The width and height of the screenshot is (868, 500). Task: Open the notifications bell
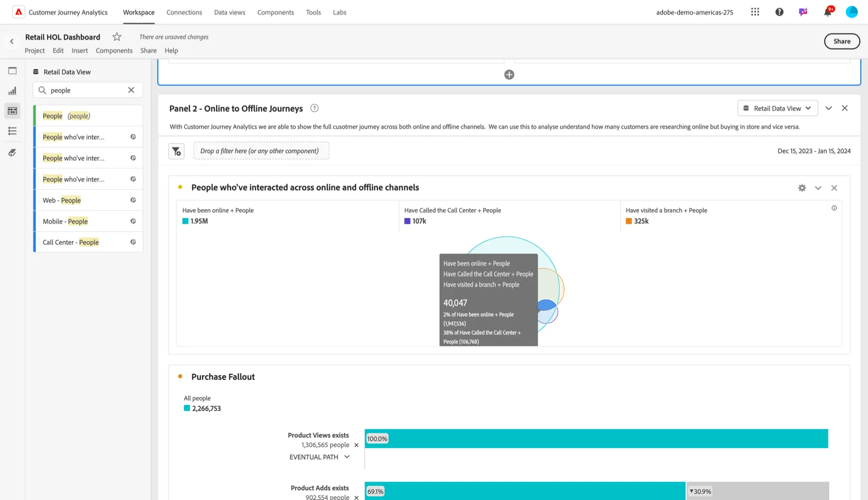(828, 11)
